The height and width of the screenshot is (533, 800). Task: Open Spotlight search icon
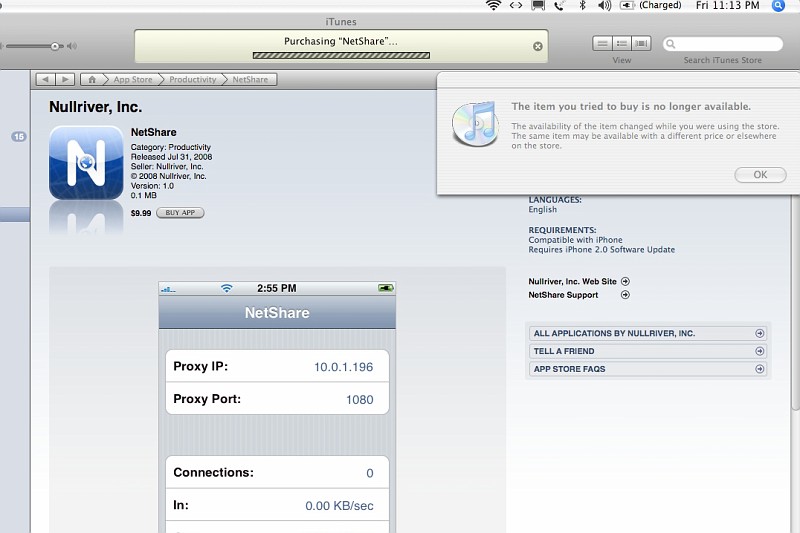pyautogui.click(x=778, y=6)
